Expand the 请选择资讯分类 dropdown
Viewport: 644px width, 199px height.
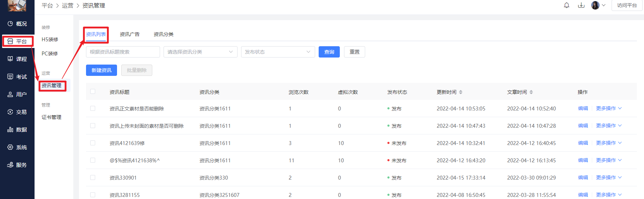click(x=200, y=52)
